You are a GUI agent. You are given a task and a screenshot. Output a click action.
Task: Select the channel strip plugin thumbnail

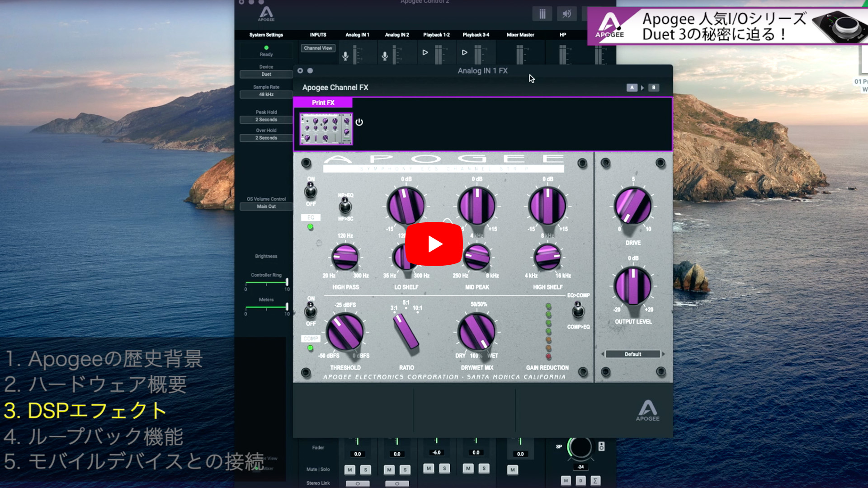325,129
